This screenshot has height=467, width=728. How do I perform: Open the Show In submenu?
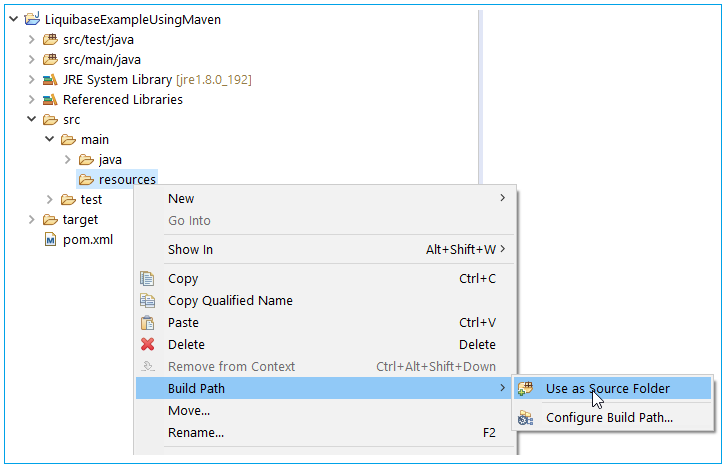click(x=325, y=249)
